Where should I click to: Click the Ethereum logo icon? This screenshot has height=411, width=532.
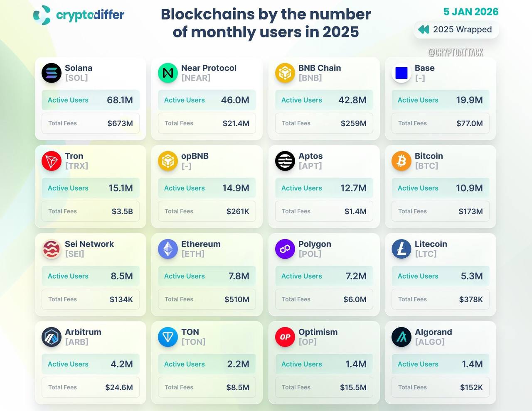click(168, 249)
